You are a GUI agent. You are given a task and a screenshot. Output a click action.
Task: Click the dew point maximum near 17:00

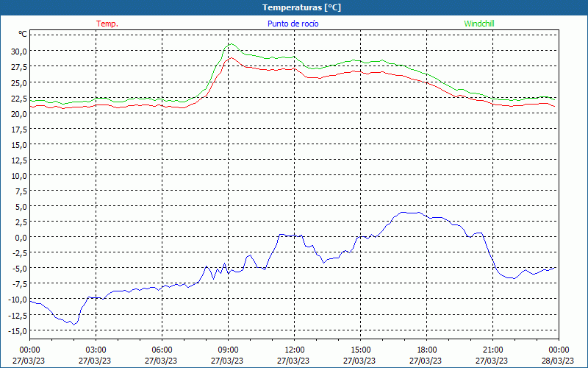(x=402, y=212)
